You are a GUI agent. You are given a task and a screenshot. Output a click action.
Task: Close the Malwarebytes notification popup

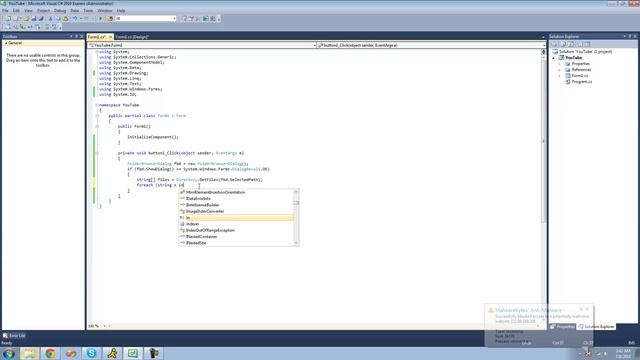point(587,309)
